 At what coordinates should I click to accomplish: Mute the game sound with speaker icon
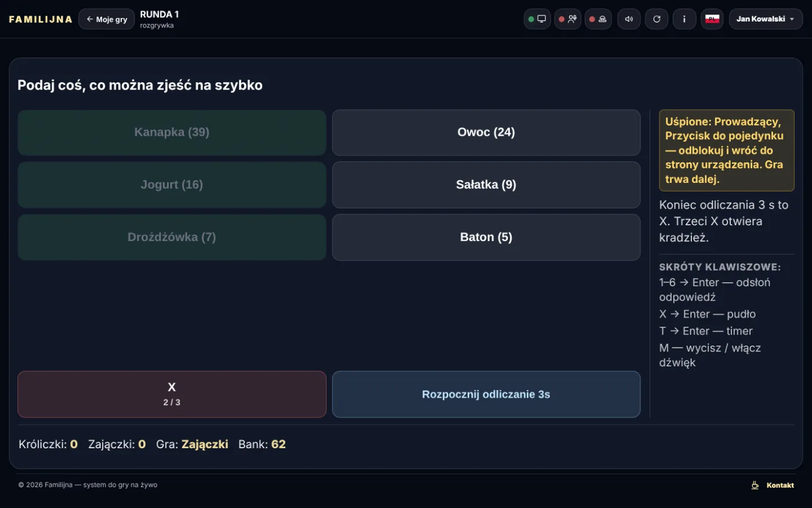(629, 19)
